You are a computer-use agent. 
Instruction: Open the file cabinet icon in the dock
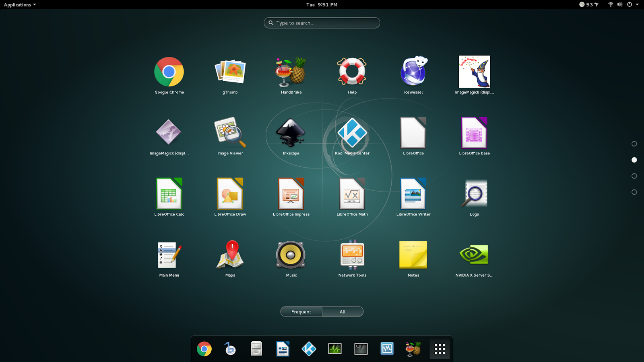pos(256,349)
